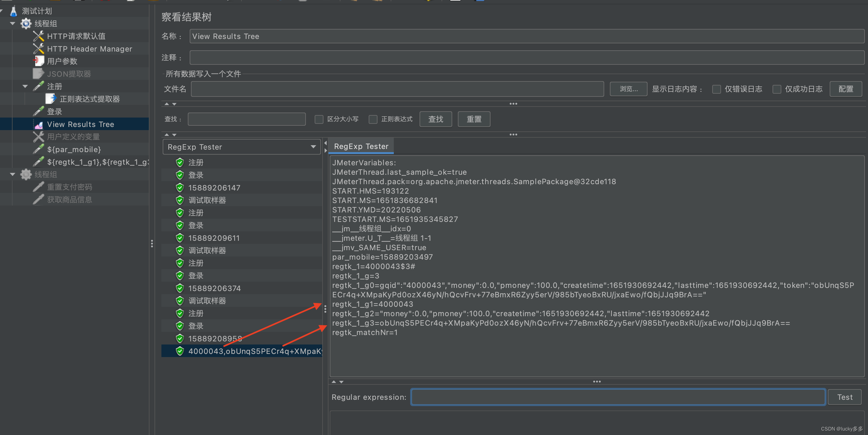Click the HTTP Header Manager wrench icon

tap(38, 49)
